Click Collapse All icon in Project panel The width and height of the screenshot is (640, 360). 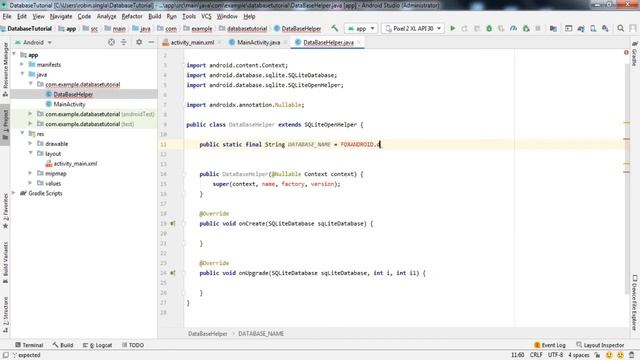click(x=124, y=42)
